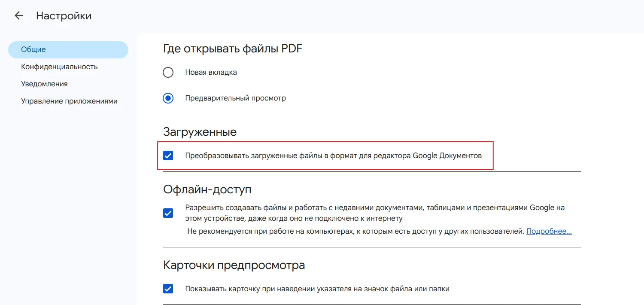
Task: Click the Предварительный просмотр option label text
Action: (235, 98)
